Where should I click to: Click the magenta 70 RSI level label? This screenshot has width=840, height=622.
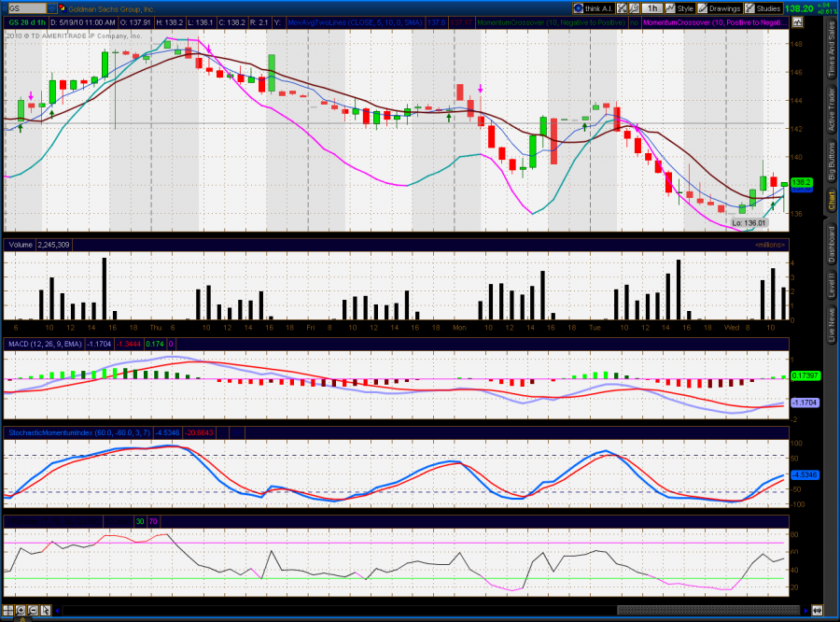(153, 521)
